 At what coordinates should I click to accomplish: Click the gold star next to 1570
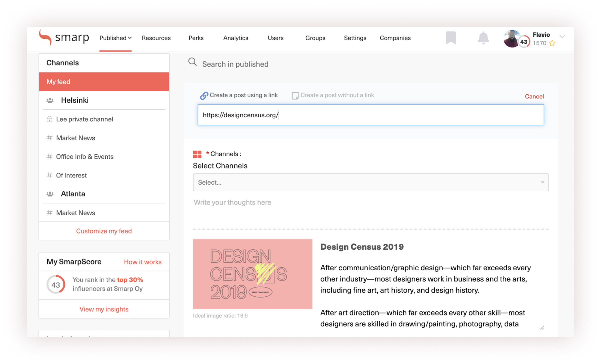coord(552,43)
